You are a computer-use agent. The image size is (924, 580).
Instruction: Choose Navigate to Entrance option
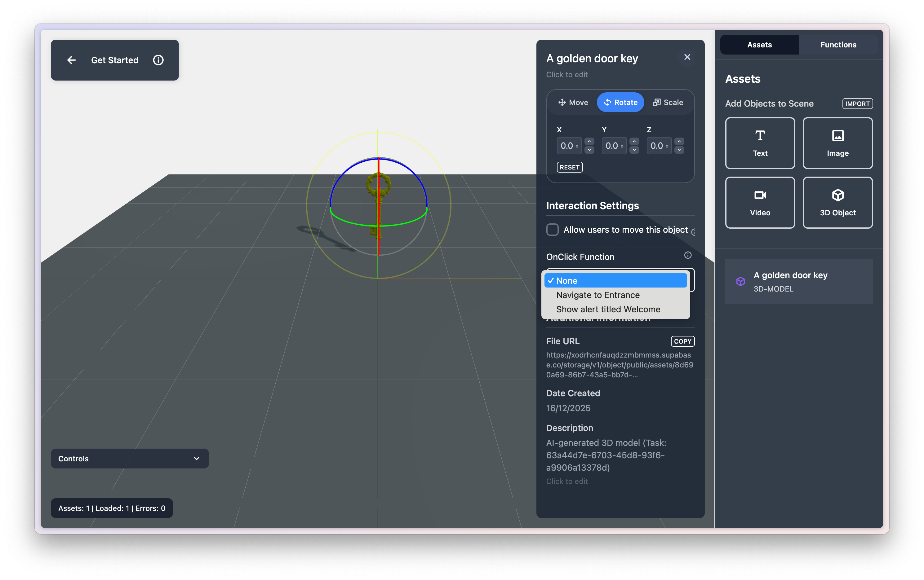pyautogui.click(x=615, y=295)
